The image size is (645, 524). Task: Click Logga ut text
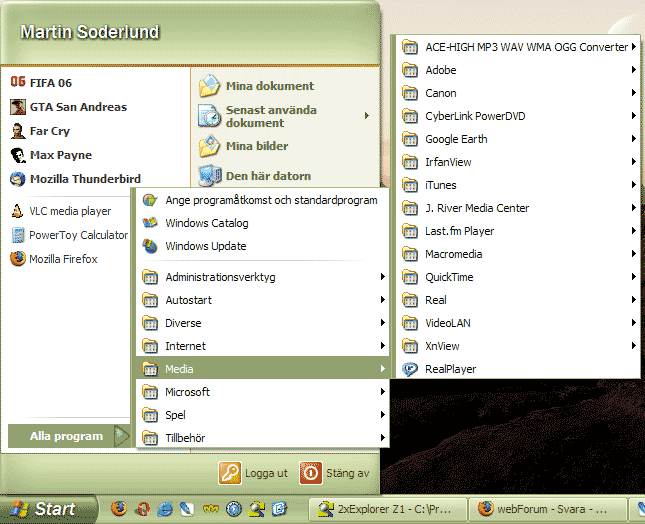(266, 473)
